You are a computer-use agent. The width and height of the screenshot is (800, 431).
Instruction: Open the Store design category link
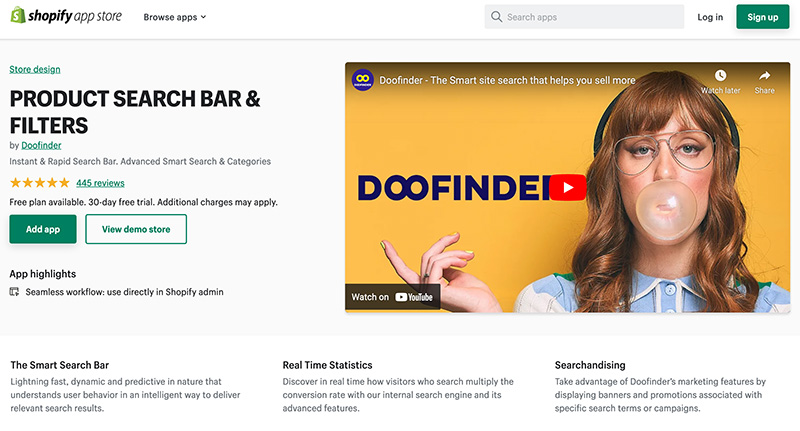[35, 69]
